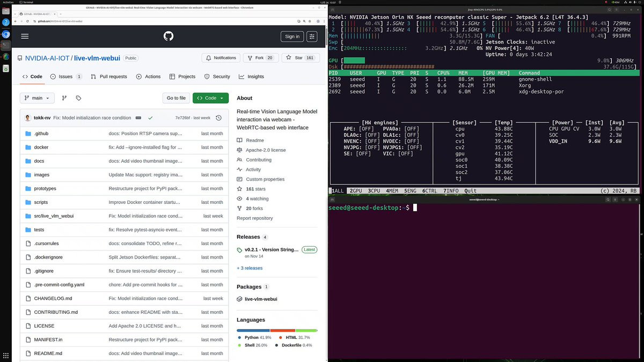
Task: Click Terminal icon in Ubuntu dock
Action: tap(5, 46)
